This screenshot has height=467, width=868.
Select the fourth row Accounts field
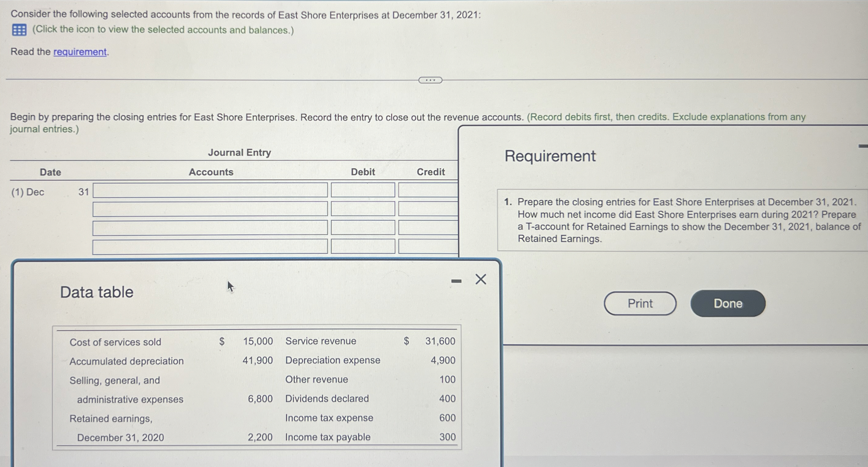pyautogui.click(x=210, y=246)
